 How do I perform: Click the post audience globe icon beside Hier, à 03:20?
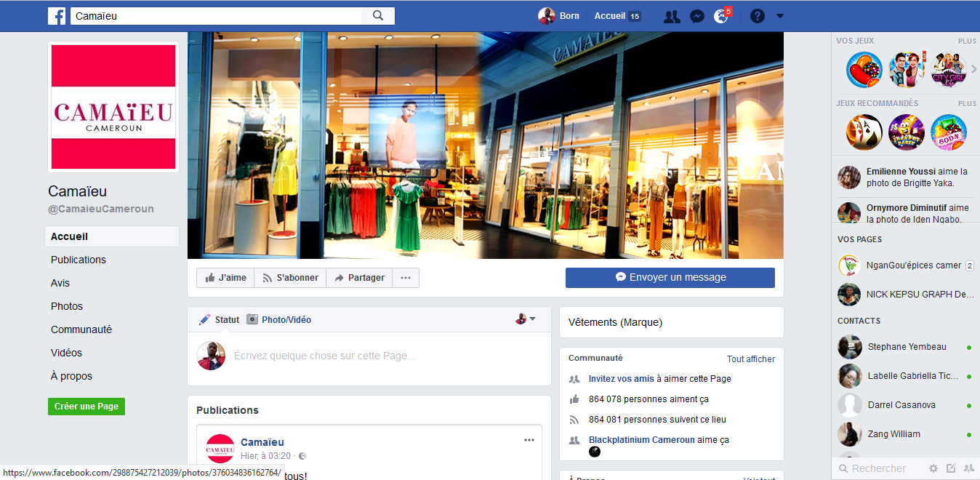click(302, 456)
